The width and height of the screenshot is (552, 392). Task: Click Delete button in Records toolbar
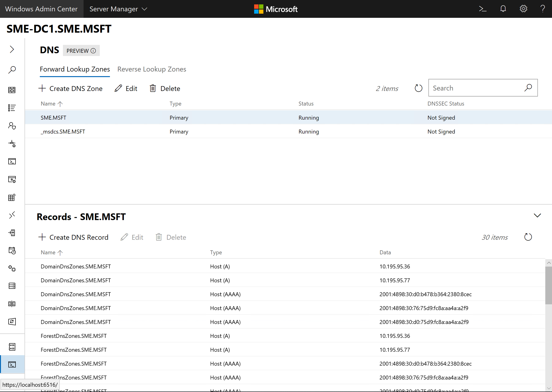[x=171, y=237]
